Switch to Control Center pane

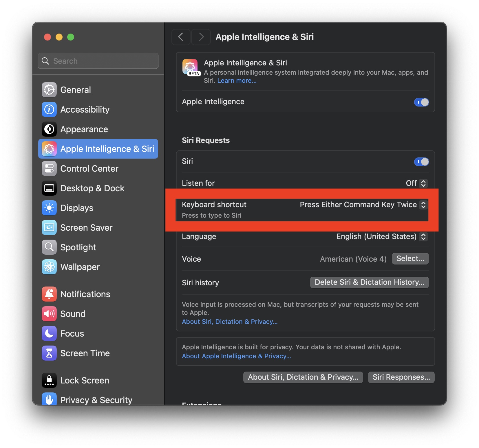click(x=98, y=168)
